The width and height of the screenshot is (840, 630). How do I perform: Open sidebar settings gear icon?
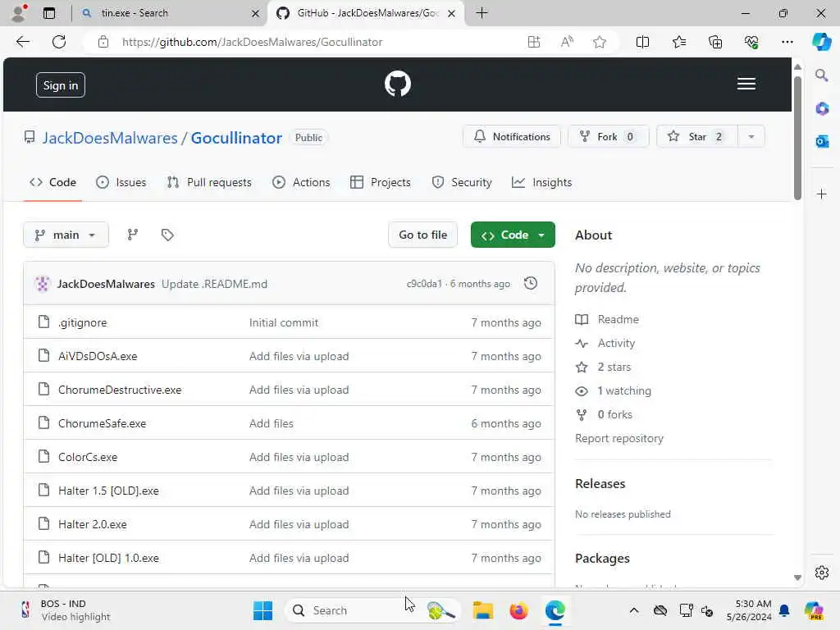821,573
